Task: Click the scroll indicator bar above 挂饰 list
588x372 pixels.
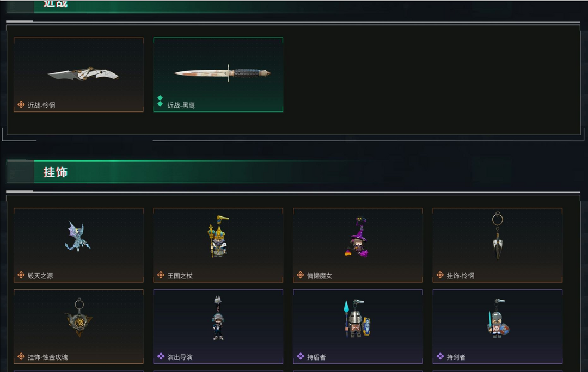Action: tap(20, 191)
